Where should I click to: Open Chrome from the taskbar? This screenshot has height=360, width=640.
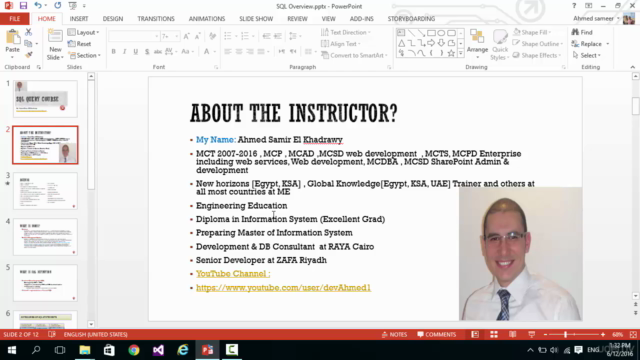point(133,350)
